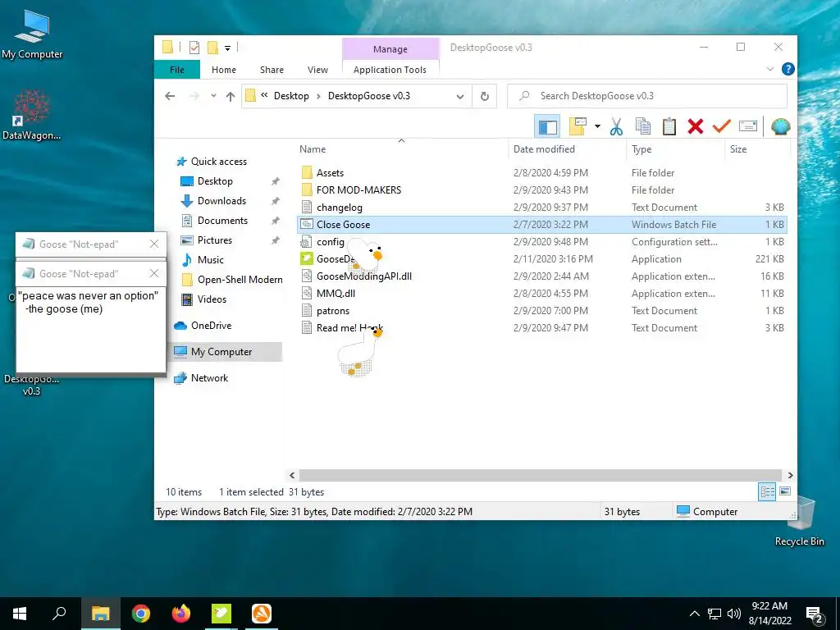840x630 pixels.
Task: Click the Manage contextual tab
Action: point(390,48)
